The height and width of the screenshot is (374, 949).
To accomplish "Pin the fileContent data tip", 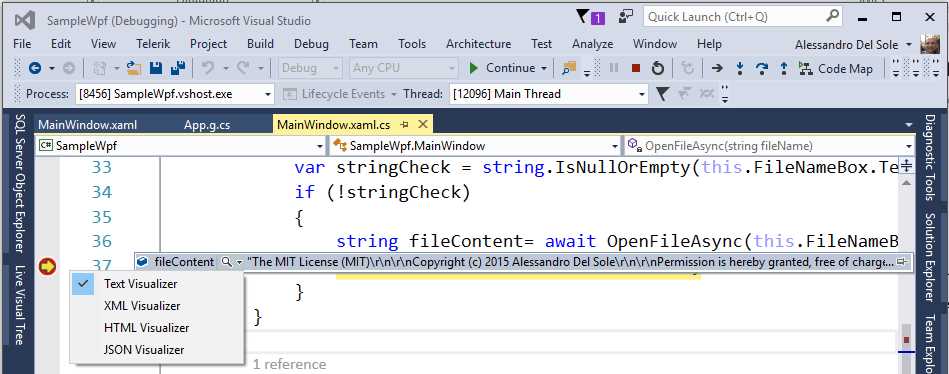I will coord(902,262).
